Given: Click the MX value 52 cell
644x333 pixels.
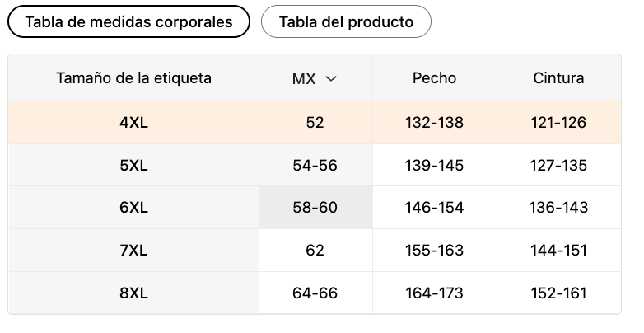Looking at the screenshot, I should point(315,123).
